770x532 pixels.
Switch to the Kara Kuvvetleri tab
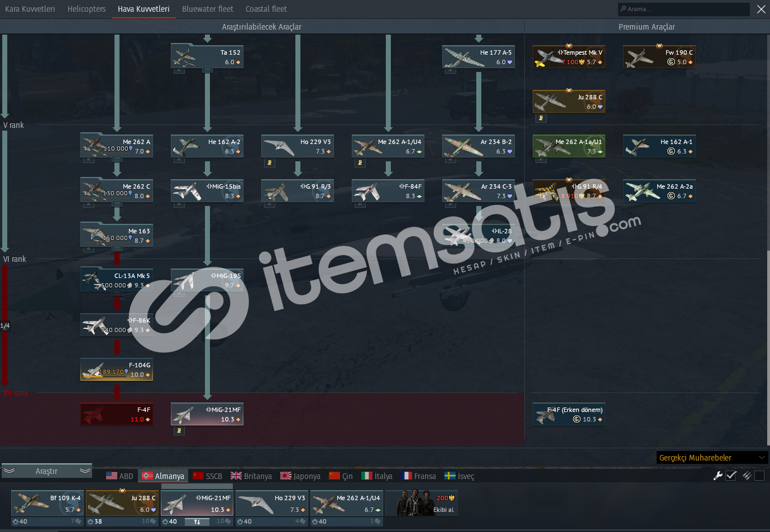point(30,9)
